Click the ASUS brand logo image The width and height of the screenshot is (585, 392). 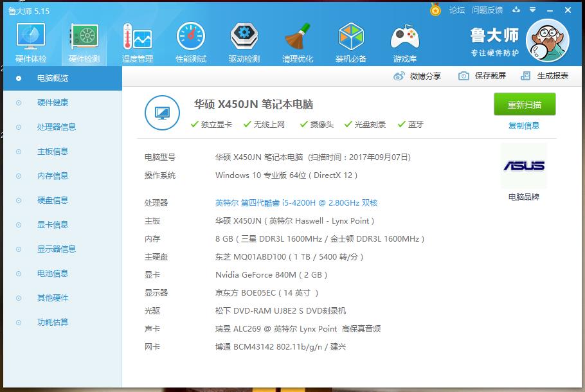(523, 165)
